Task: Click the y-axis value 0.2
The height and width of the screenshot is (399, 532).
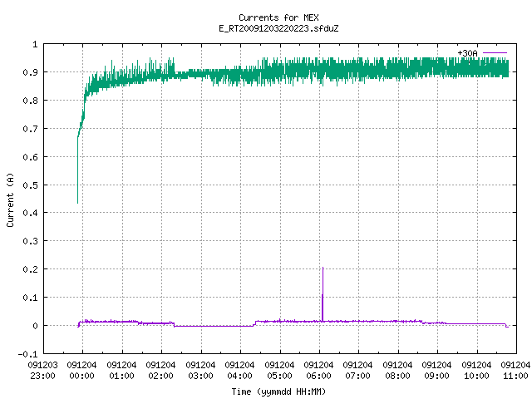Action: 30,269
